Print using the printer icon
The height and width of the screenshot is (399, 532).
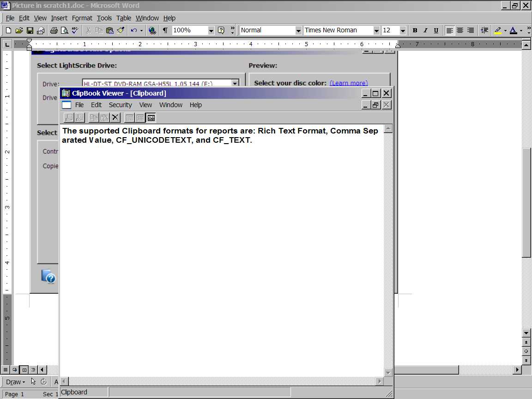point(54,30)
